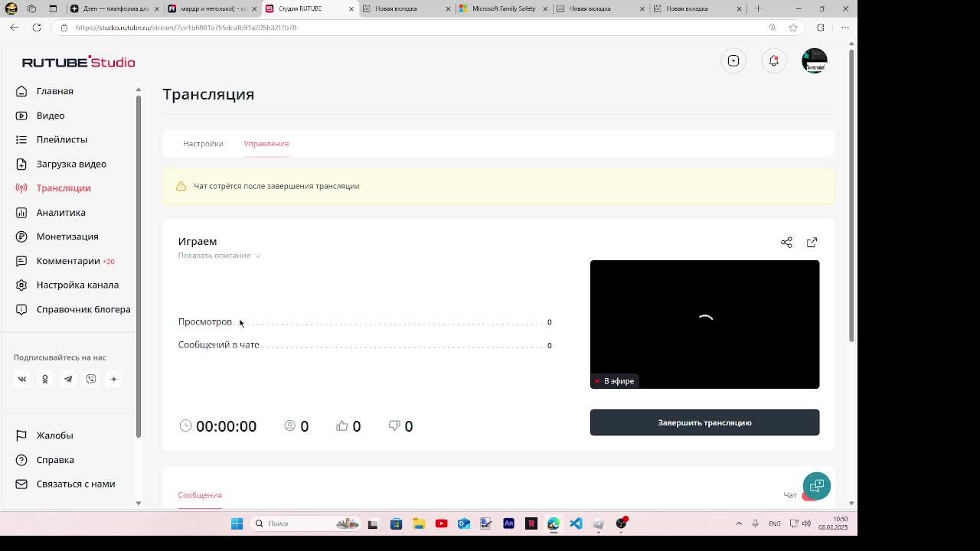980x551 pixels.
Task: Open YouTube taskbar icon
Action: coord(441,523)
